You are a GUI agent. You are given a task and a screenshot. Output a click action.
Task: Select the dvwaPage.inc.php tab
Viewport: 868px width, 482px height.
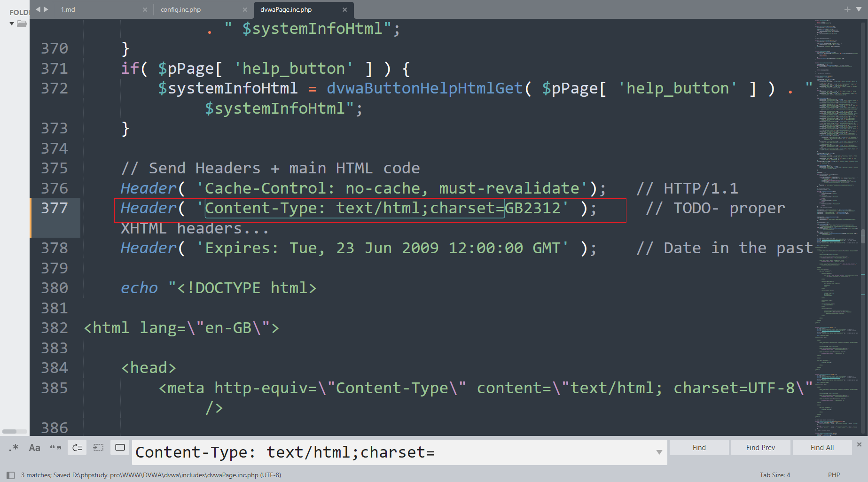pyautogui.click(x=286, y=9)
